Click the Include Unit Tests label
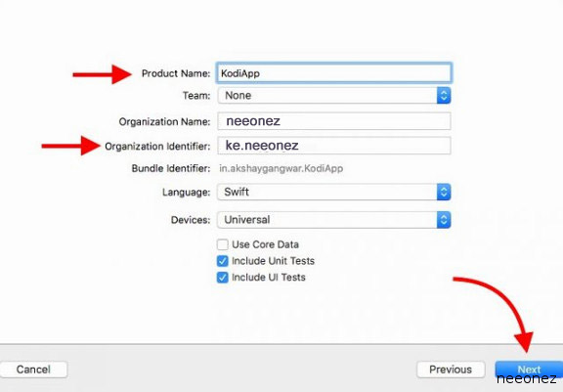 pyautogui.click(x=274, y=261)
